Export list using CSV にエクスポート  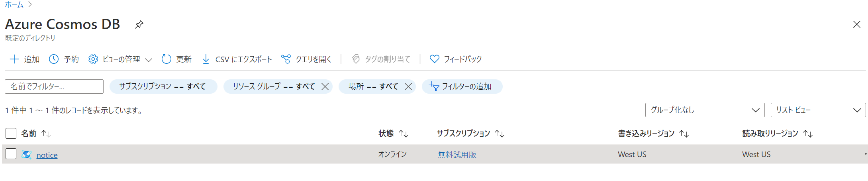pos(237,59)
